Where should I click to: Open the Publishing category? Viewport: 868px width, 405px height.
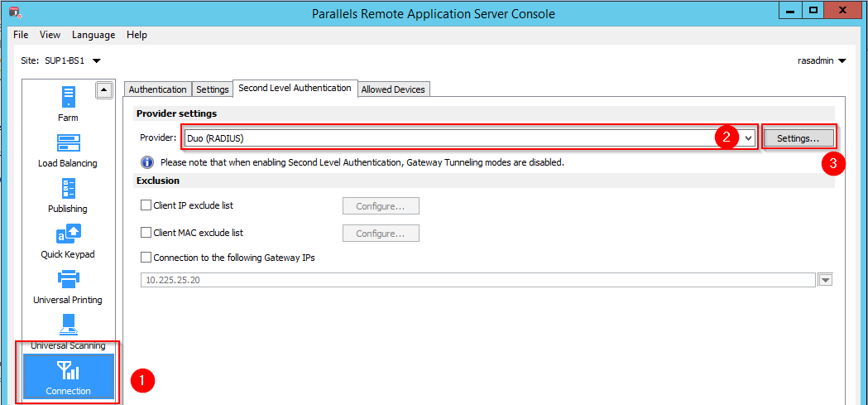coord(68,195)
